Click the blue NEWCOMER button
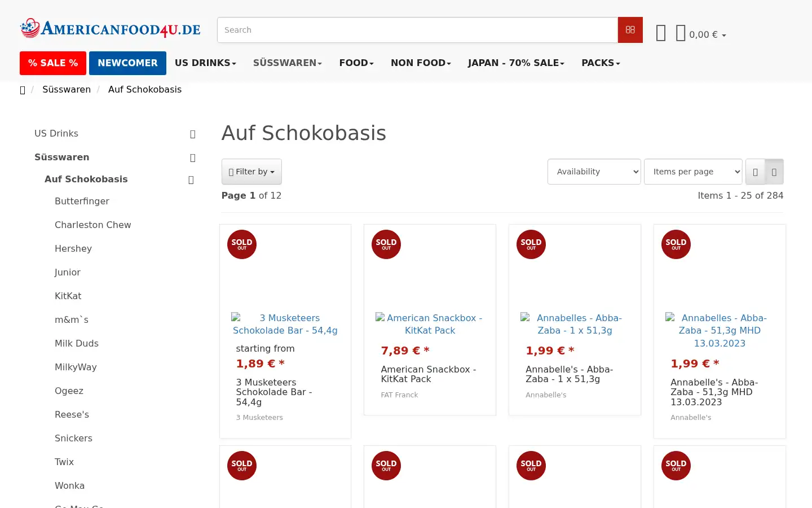 127,63
